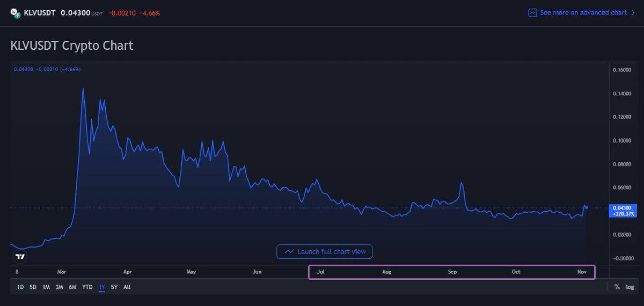
Task: Toggle percent scale (%)
Action: (617, 287)
